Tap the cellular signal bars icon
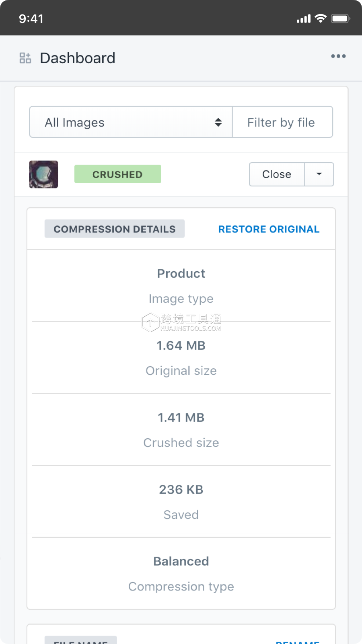The width and height of the screenshot is (362, 644). 304,19
